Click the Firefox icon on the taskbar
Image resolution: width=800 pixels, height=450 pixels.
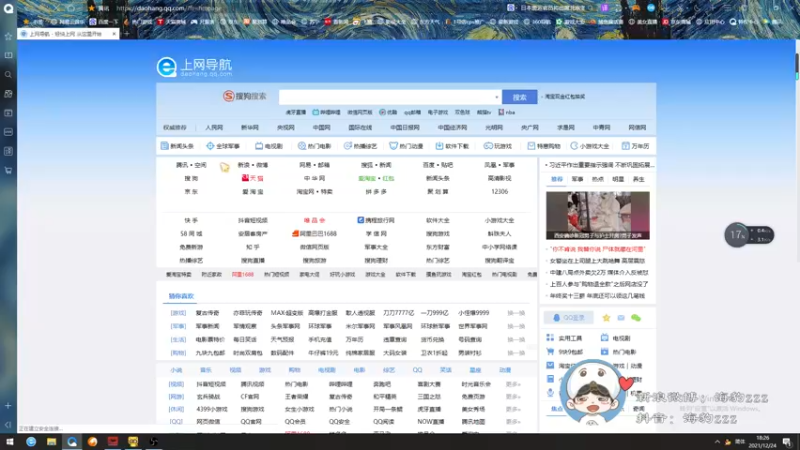click(92, 441)
